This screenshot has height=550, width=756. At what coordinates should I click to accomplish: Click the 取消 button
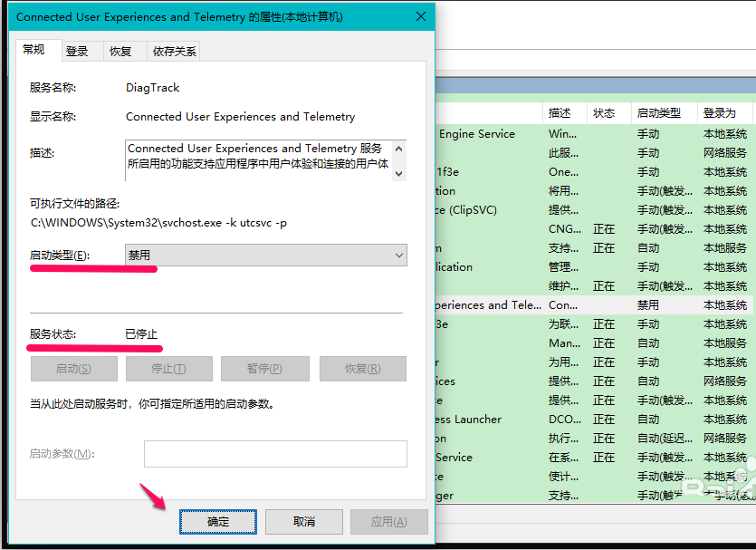303,522
